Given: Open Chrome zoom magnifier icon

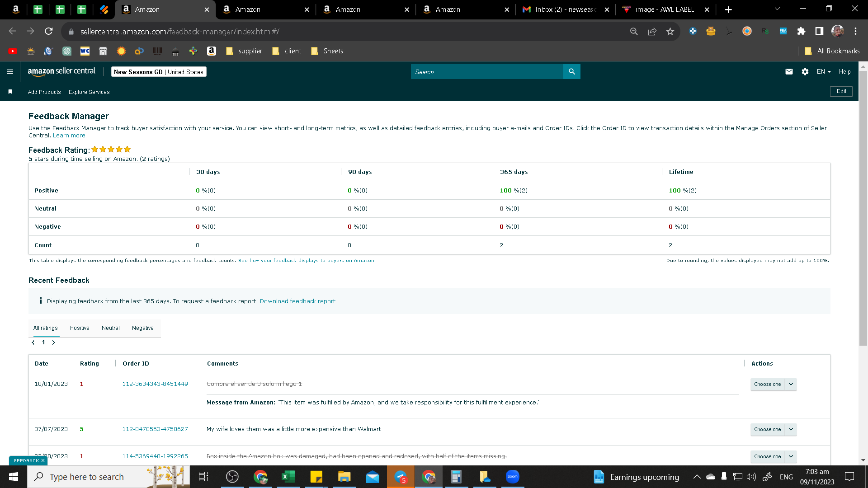Looking at the screenshot, I should 634,31.
